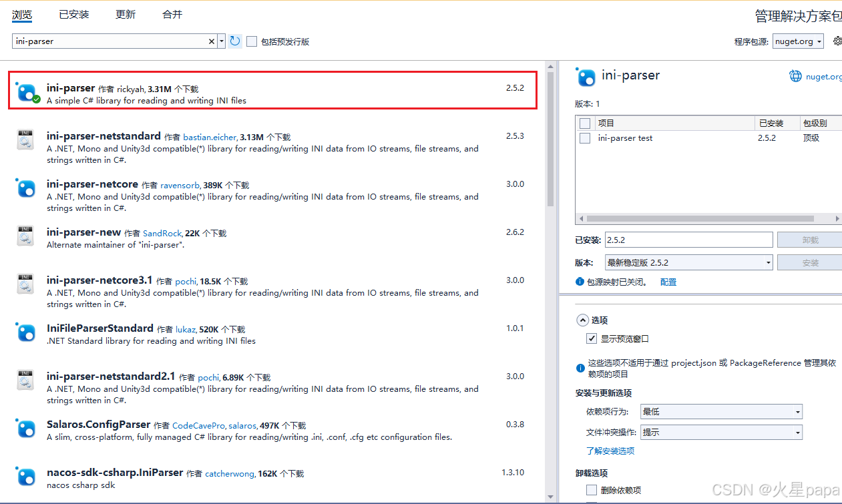Click the 卸载 button
The height and width of the screenshot is (504, 842).
[x=809, y=240]
